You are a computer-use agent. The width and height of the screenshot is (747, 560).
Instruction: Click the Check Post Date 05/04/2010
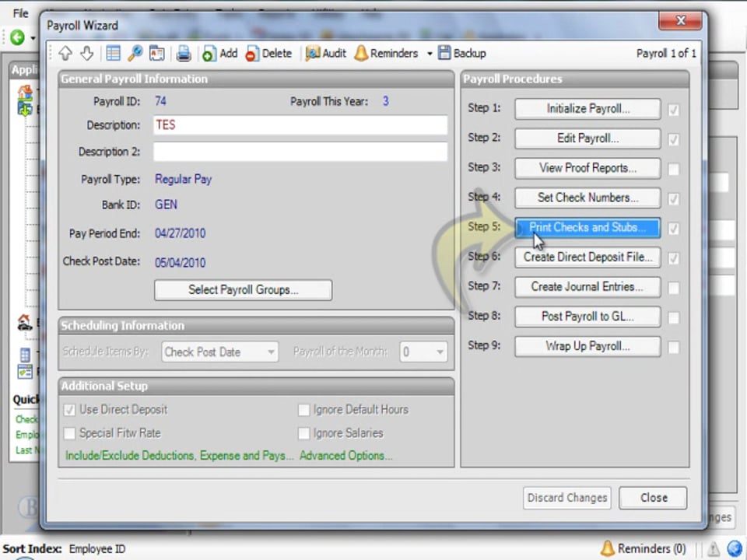[180, 263]
